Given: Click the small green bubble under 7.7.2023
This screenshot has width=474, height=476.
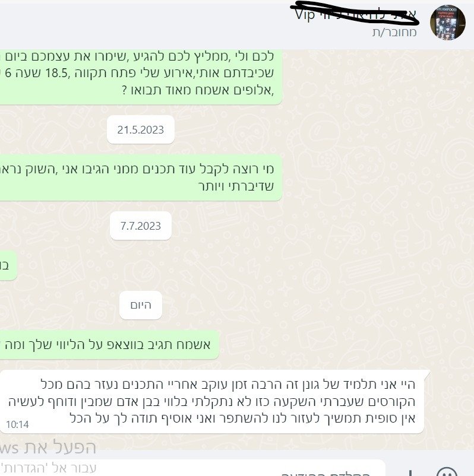Looking at the screenshot, I should 8,265.
